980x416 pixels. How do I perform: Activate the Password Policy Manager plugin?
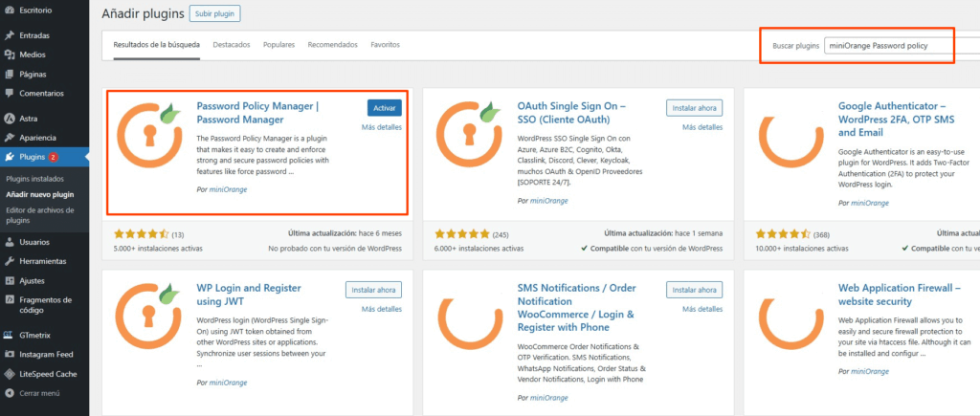coord(385,108)
